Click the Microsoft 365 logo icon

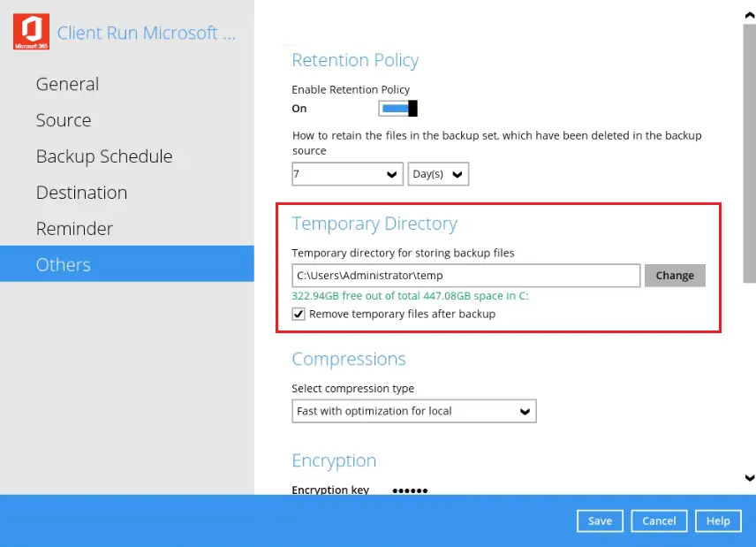pyautogui.click(x=31, y=33)
